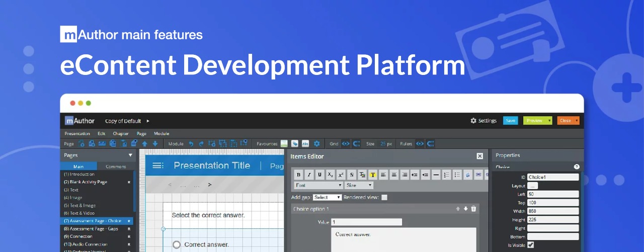Apply Subscript formatting

(x=331, y=175)
